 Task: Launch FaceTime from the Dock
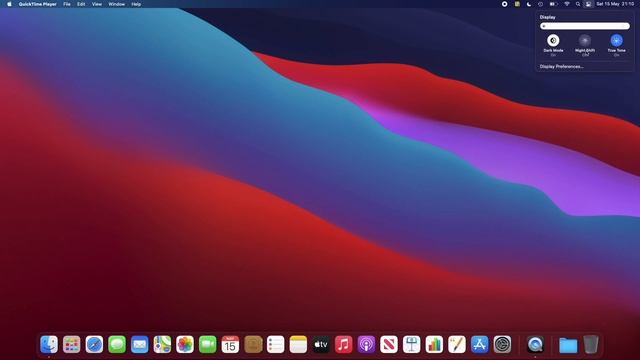(208, 344)
